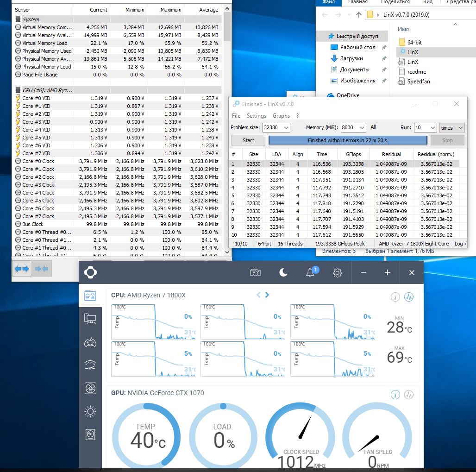Image resolution: width=476 pixels, height=472 pixels.
Task: Open the CAM dashboard sidebar icon
Action: [x=90, y=296]
